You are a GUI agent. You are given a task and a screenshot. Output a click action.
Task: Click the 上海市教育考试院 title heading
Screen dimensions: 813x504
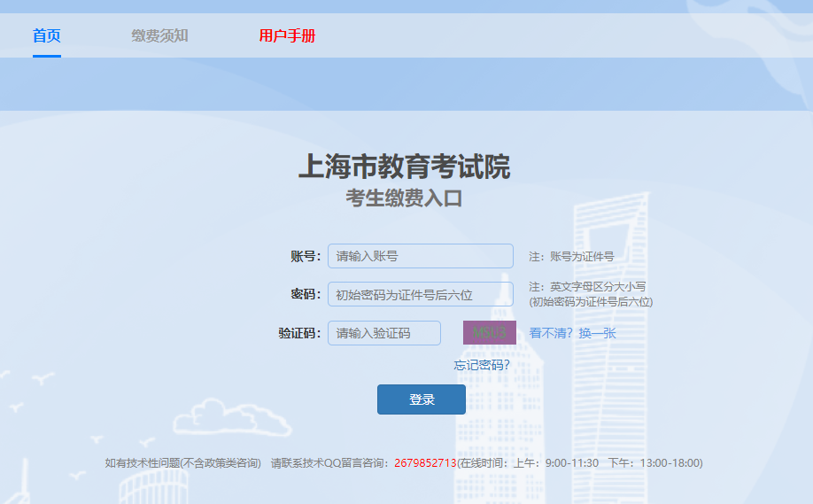coord(404,167)
